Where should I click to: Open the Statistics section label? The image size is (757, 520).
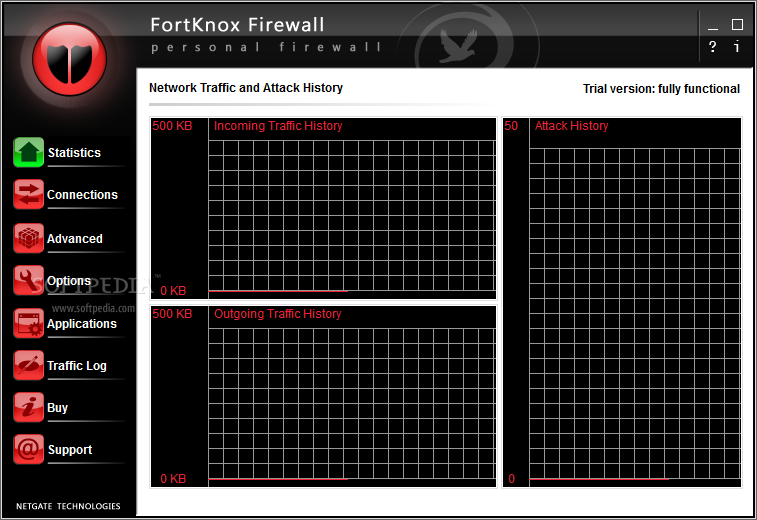(x=74, y=153)
